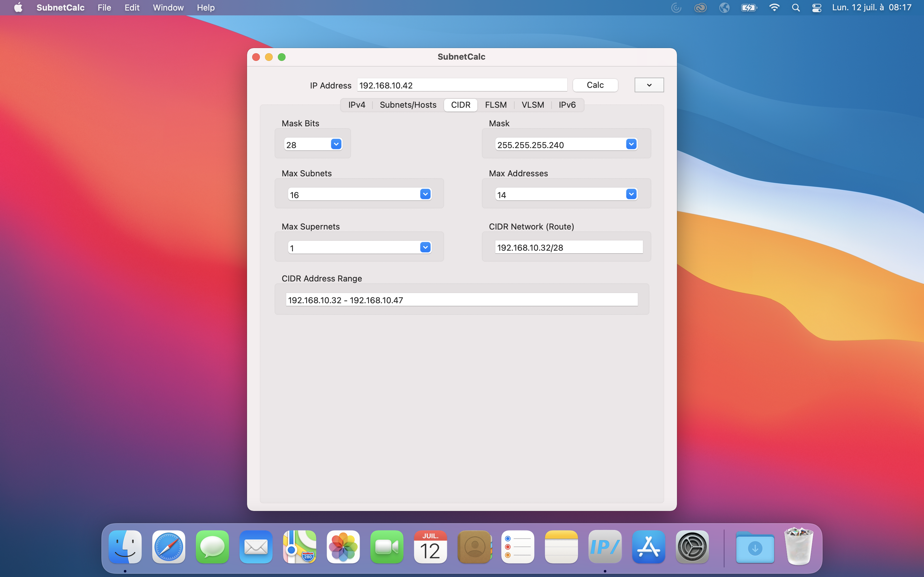Screen dimensions: 924x577
Task: Open Control Center in menu bar
Action: 817,8
